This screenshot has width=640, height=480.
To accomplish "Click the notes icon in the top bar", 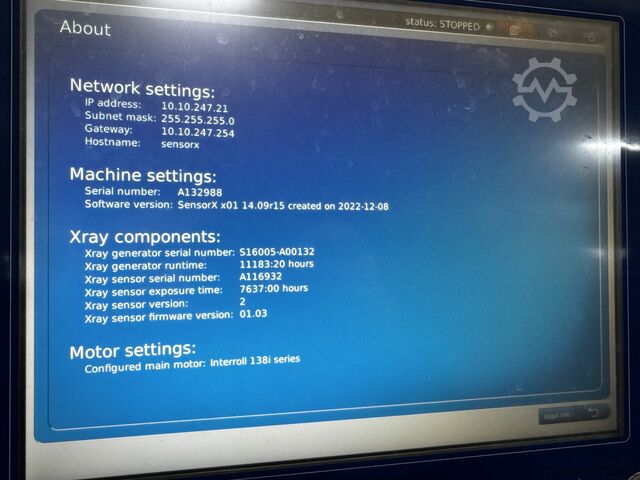I will coord(515,30).
